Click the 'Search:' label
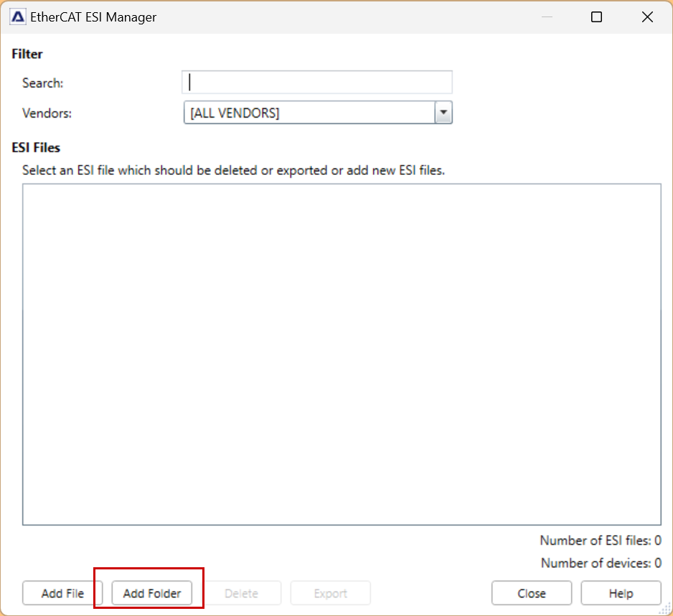 pos(42,82)
